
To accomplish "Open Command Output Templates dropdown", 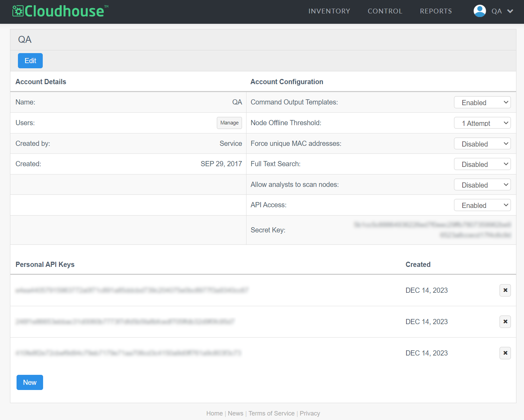I will tap(482, 102).
